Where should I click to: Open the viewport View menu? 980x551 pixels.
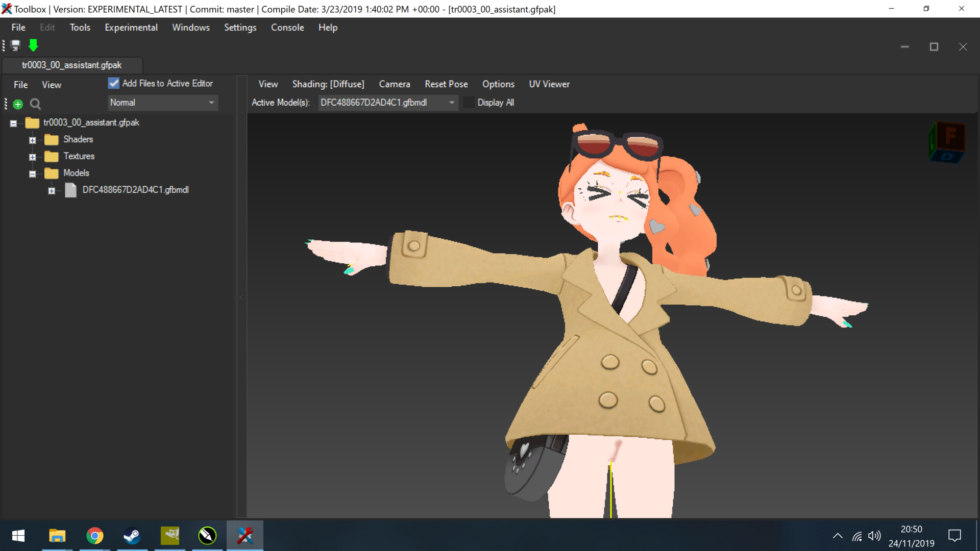tap(268, 84)
